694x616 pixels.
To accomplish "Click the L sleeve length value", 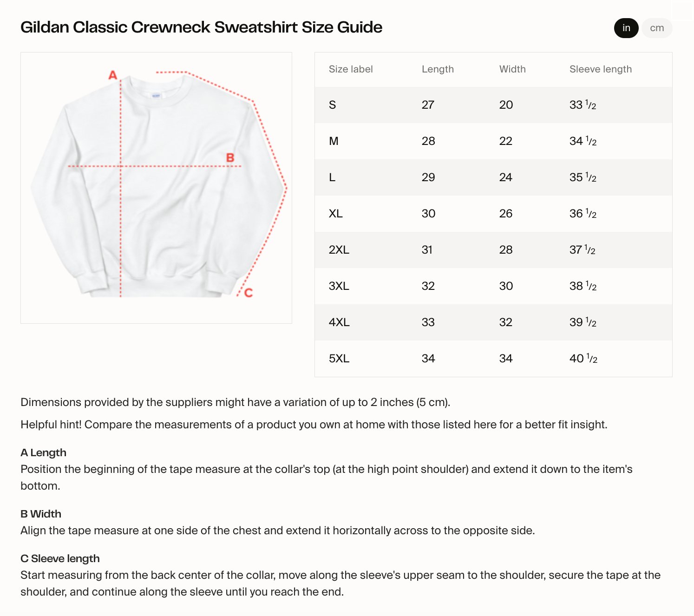I will [583, 177].
